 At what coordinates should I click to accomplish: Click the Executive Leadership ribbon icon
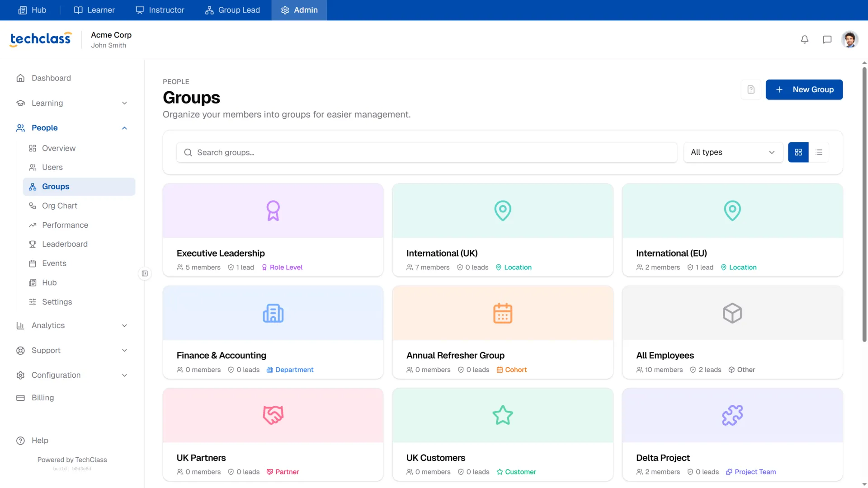tap(273, 211)
